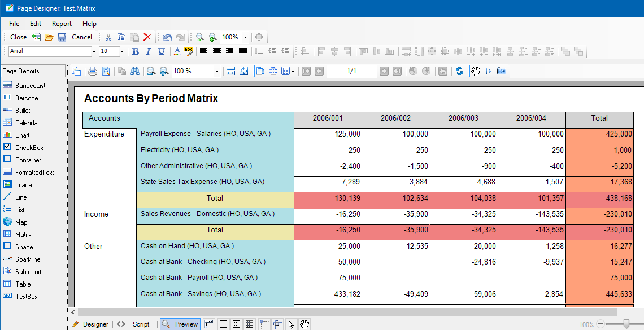Zoom out in the preview toolbar
Screen dimensions: 644x330
151,71
